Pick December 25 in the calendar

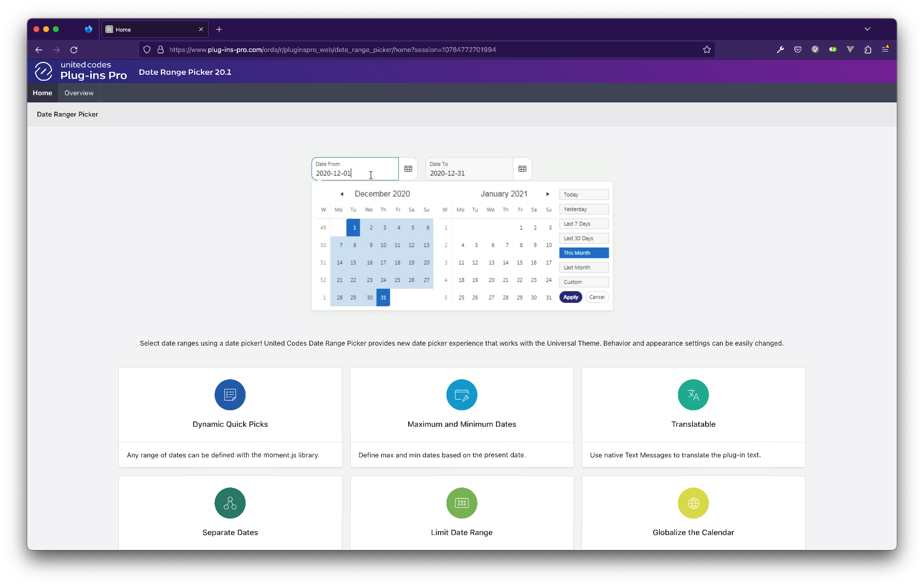coord(397,280)
